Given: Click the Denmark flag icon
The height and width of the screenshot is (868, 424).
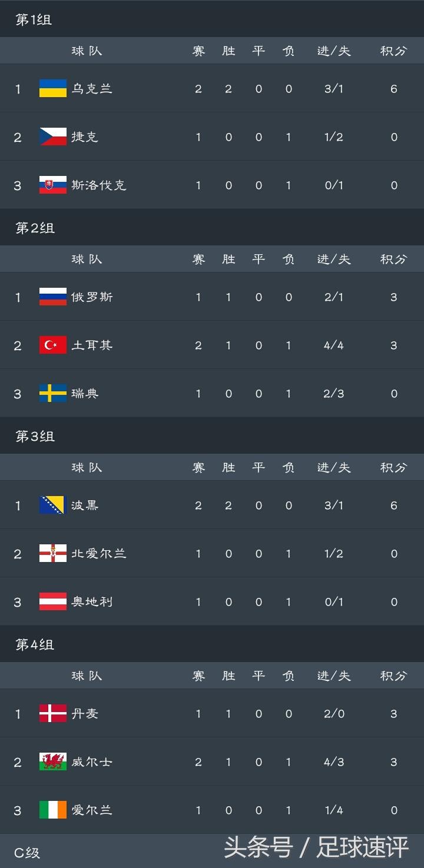Looking at the screenshot, I should 53,714.
